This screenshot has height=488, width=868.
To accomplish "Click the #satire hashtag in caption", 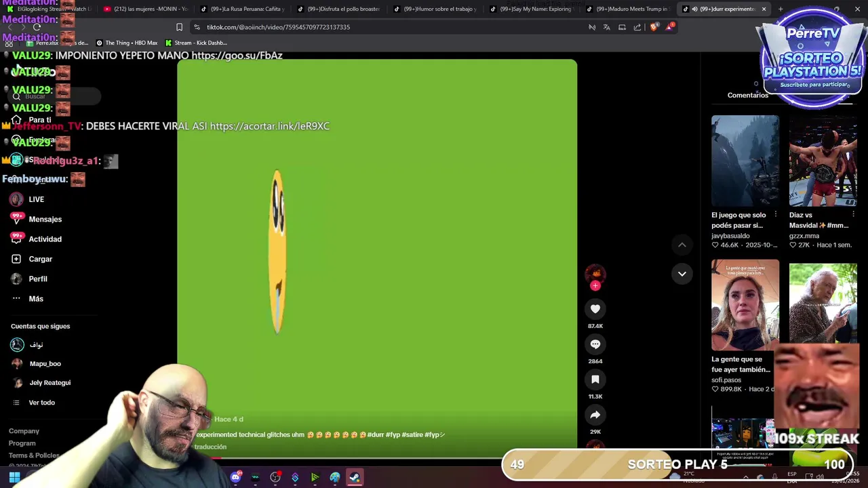I will (412, 435).
